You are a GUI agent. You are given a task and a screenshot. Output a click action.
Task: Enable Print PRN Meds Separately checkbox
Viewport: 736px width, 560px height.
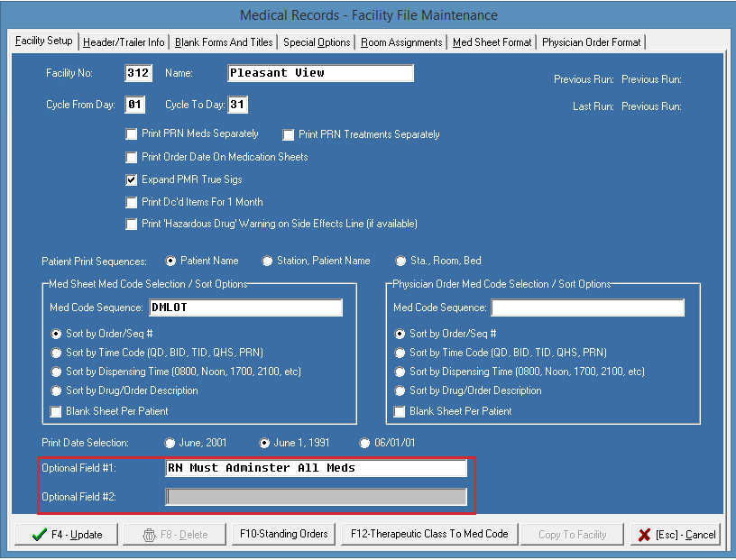click(133, 134)
